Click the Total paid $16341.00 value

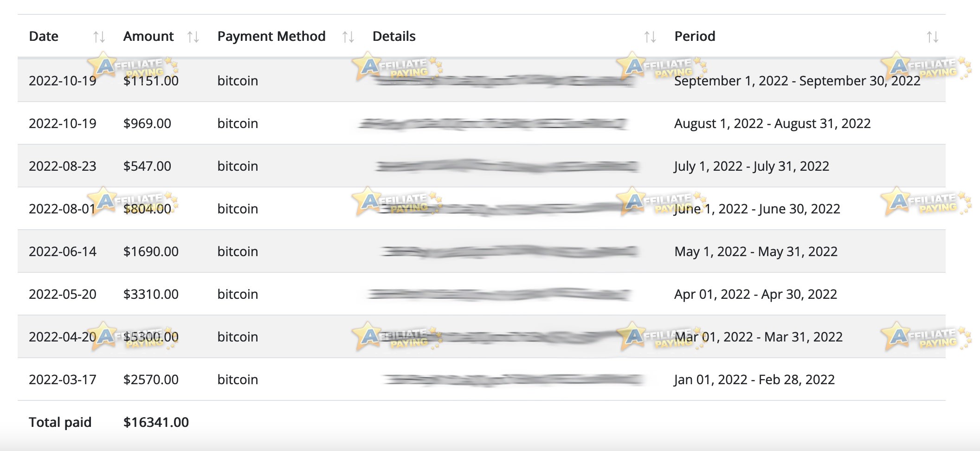click(x=156, y=422)
